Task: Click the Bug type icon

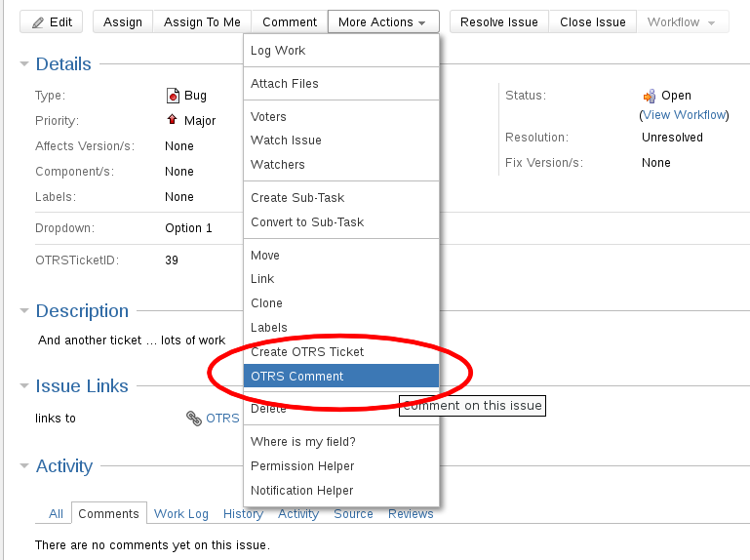Action: coord(173,96)
